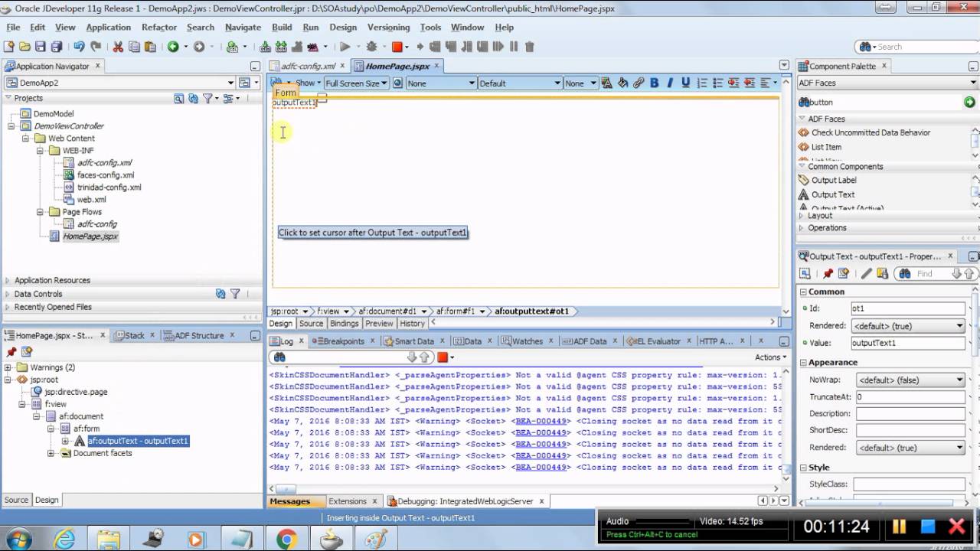Click the Id property input field
This screenshot has height=551, width=980.
pos(908,308)
